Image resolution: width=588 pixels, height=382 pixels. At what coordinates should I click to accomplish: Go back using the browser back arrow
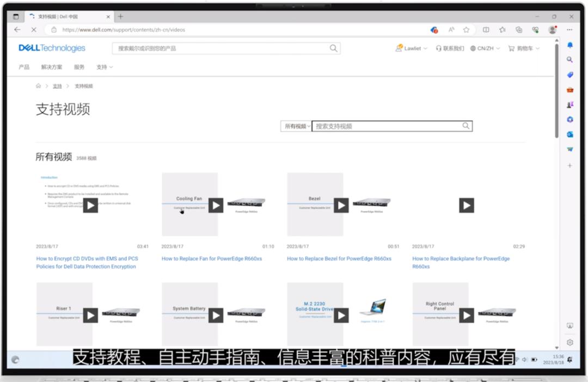(x=17, y=29)
